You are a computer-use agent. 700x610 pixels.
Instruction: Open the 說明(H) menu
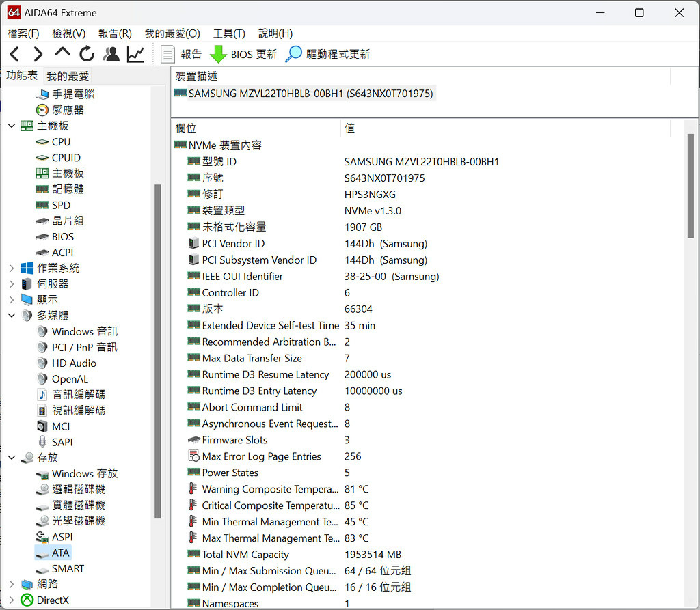(275, 33)
